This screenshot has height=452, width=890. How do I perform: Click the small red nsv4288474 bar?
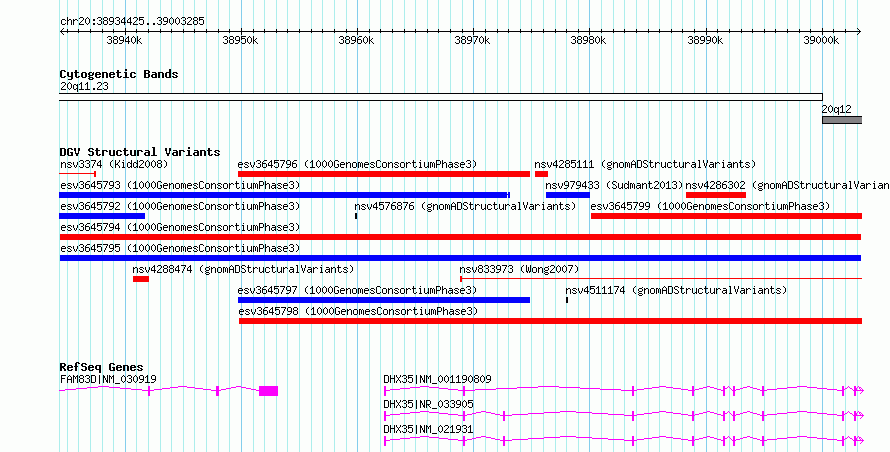[141, 279]
